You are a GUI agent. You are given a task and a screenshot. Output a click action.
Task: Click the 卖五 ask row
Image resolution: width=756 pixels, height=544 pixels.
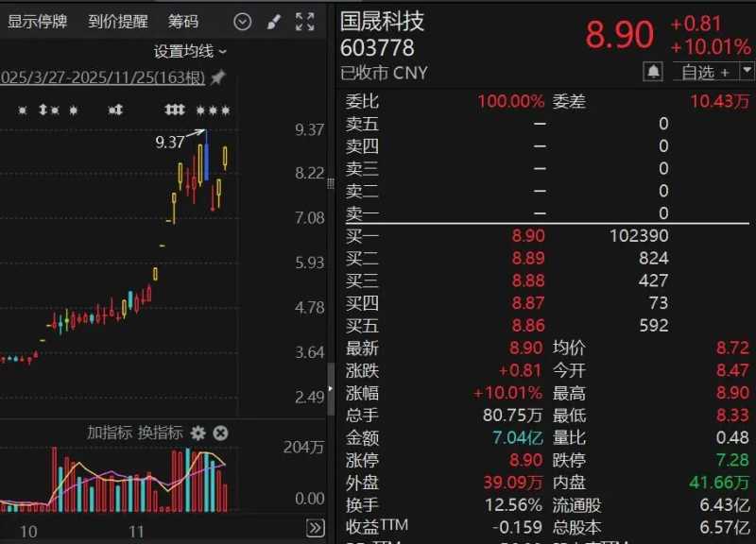[547, 124]
